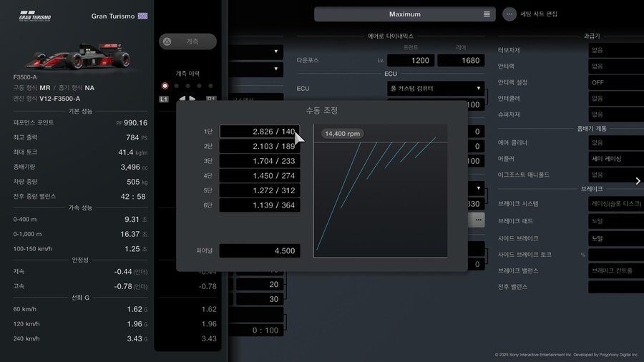The width and height of the screenshot is (644, 362).
Task: Click the 사이드 브레이크 토크 value field
Action: click(616, 255)
